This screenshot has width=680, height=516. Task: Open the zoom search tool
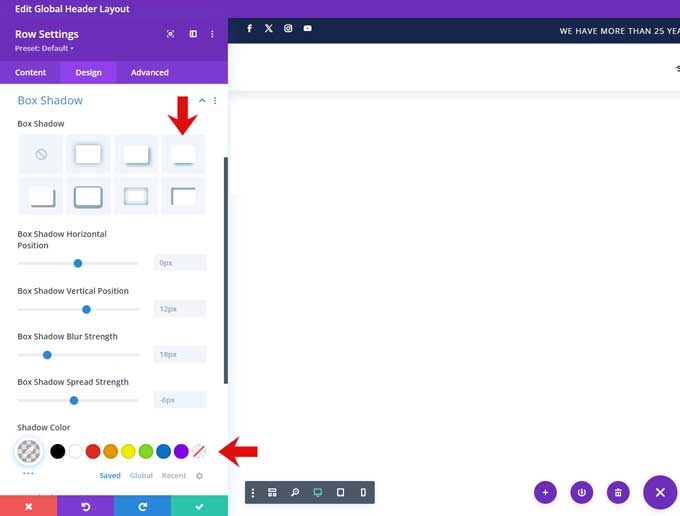coord(295,493)
